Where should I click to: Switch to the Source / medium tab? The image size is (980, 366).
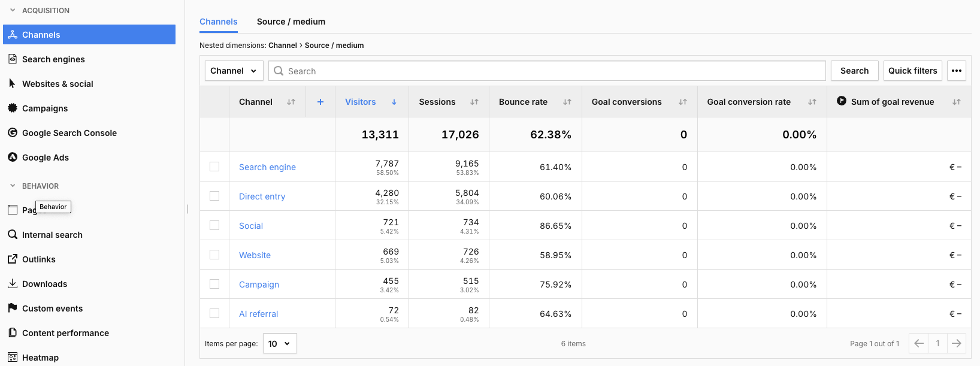click(291, 22)
